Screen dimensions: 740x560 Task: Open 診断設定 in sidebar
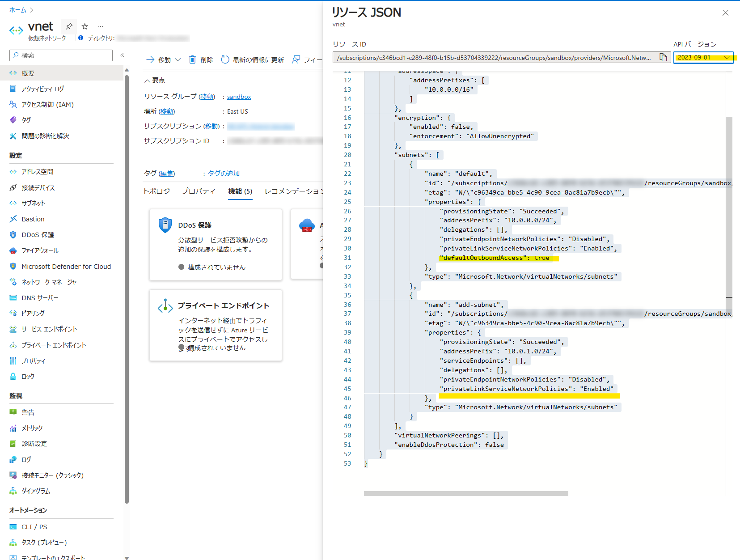(34, 444)
